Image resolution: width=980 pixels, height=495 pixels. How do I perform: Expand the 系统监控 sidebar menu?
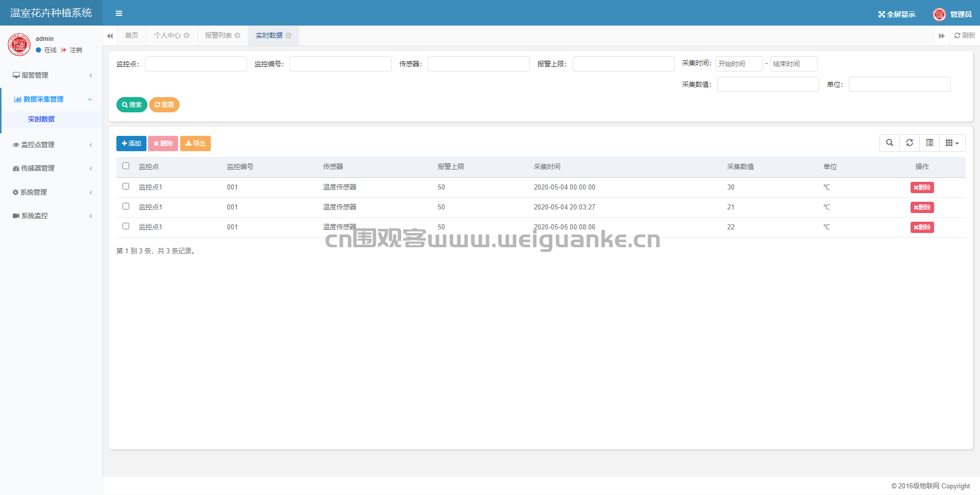51,216
